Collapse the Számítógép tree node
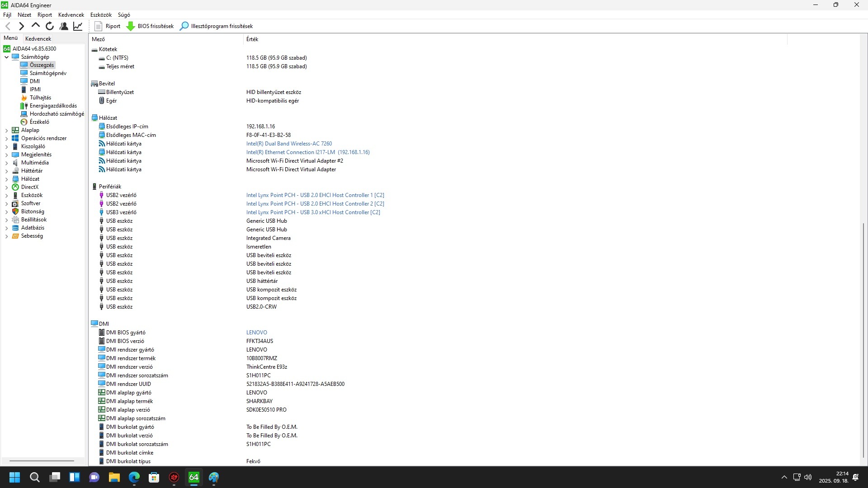The image size is (868, 488). tap(7, 57)
